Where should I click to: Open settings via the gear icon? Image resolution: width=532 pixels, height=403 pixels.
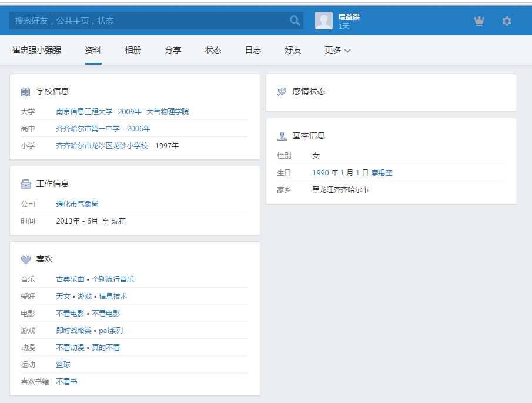tap(507, 21)
